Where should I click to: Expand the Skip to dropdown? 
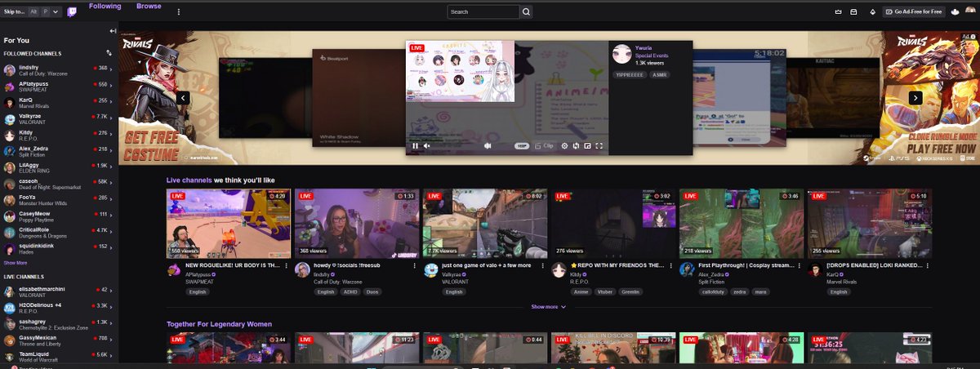coord(55,12)
